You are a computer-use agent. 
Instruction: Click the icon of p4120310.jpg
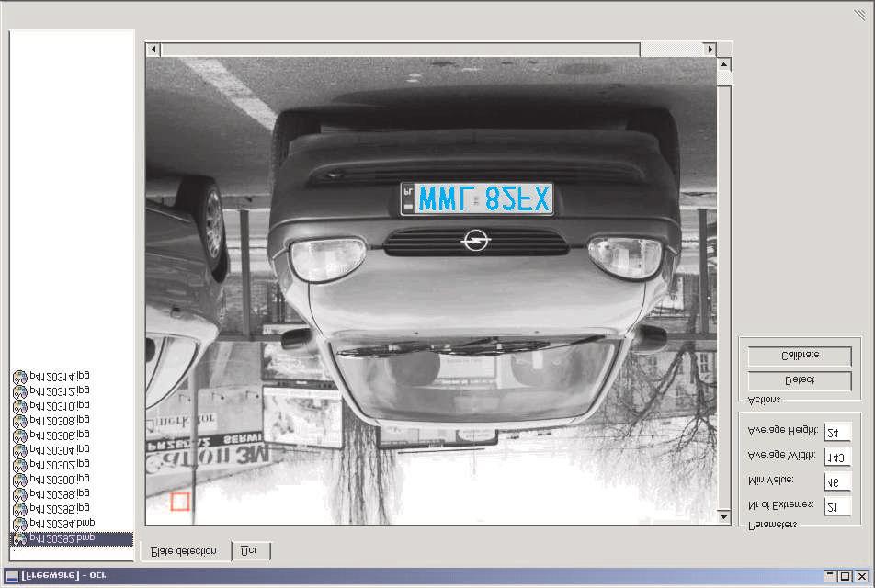[x=20, y=407]
